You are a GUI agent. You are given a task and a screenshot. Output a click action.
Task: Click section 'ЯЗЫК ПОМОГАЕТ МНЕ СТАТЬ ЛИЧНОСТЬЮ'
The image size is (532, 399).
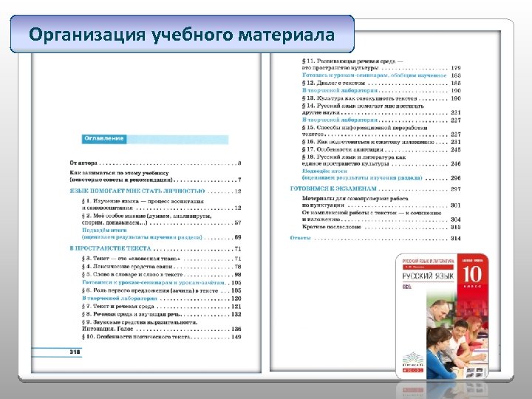coord(155,191)
